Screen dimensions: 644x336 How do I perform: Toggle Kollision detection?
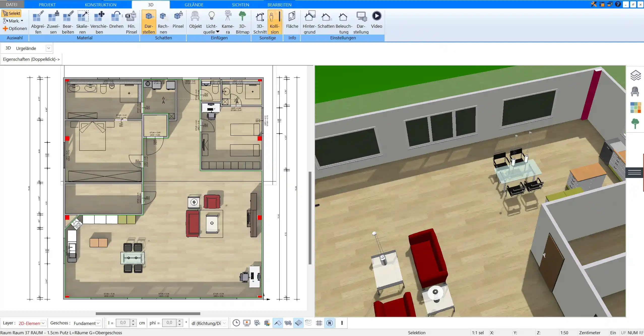275,22
